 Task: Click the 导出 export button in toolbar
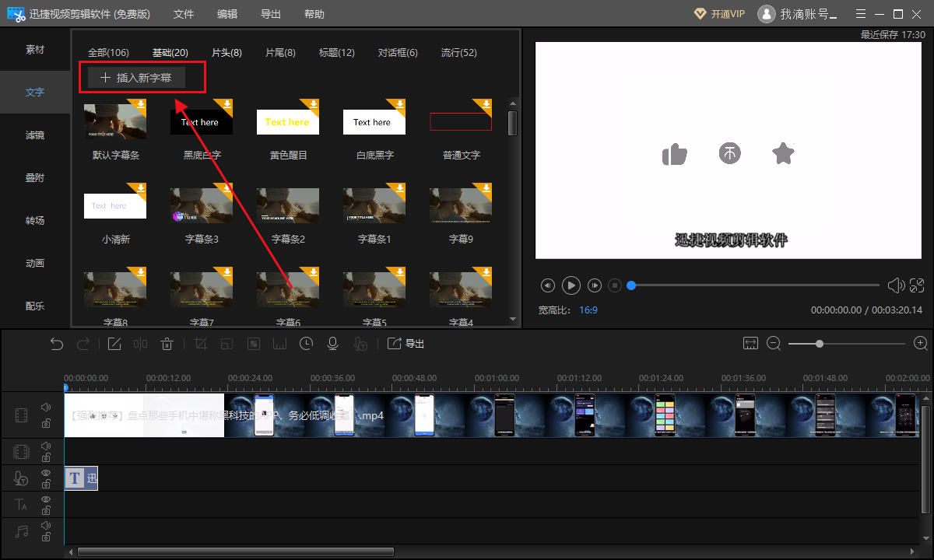click(406, 344)
